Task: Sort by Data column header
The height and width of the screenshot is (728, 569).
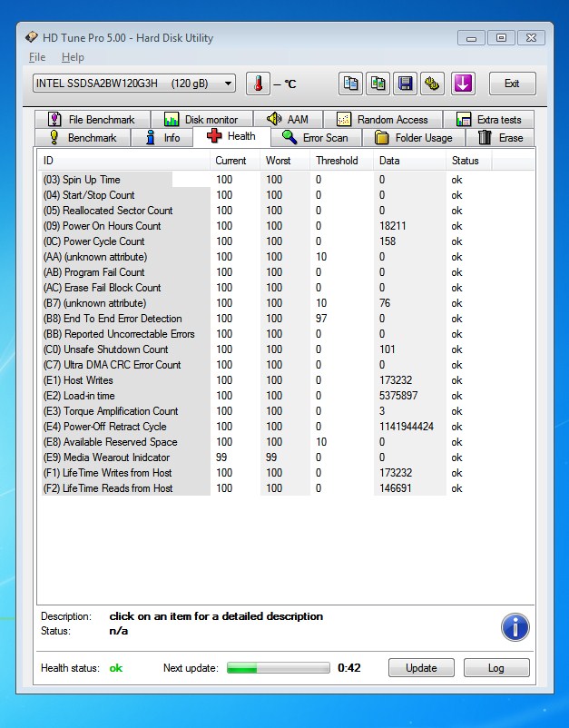Action: tap(409, 161)
